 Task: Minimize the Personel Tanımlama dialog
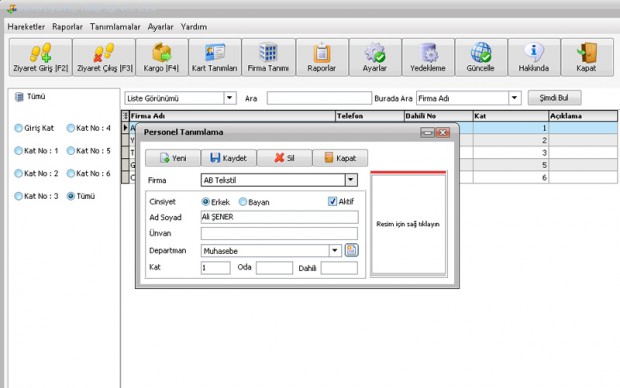[x=427, y=132]
